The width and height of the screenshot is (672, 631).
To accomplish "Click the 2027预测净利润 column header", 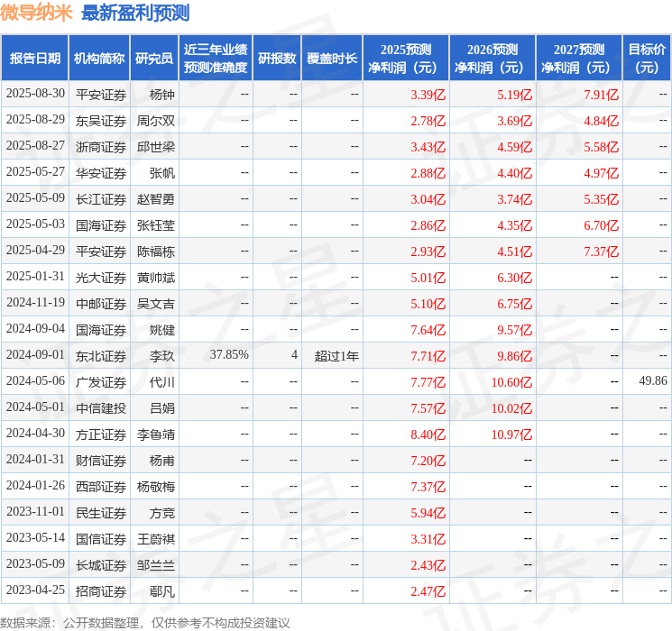I will tap(579, 58).
